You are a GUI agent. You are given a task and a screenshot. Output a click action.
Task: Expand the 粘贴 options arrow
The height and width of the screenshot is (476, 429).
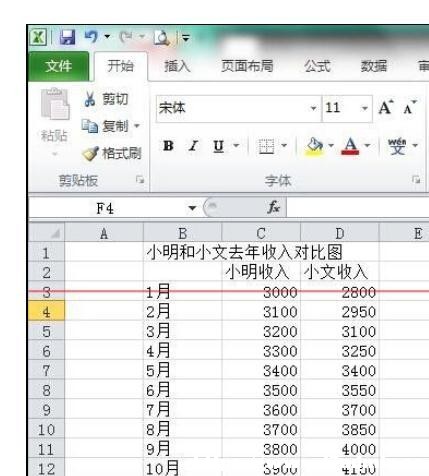(54, 154)
